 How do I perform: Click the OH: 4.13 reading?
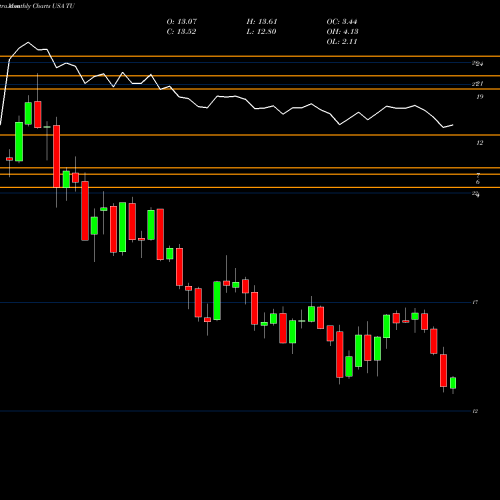pyautogui.click(x=342, y=32)
